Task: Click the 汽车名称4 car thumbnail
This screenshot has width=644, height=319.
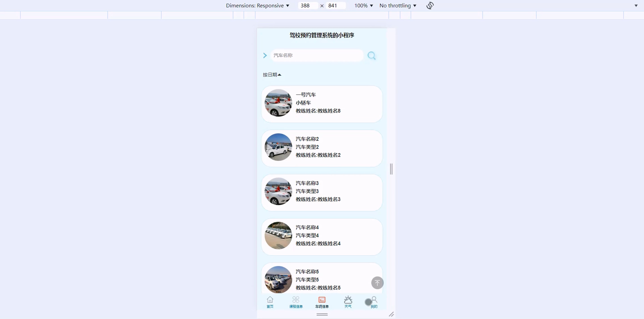Action: (x=278, y=236)
